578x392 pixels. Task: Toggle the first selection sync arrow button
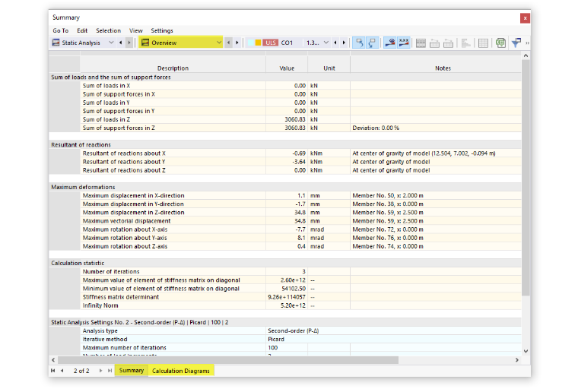pyautogui.click(x=359, y=43)
